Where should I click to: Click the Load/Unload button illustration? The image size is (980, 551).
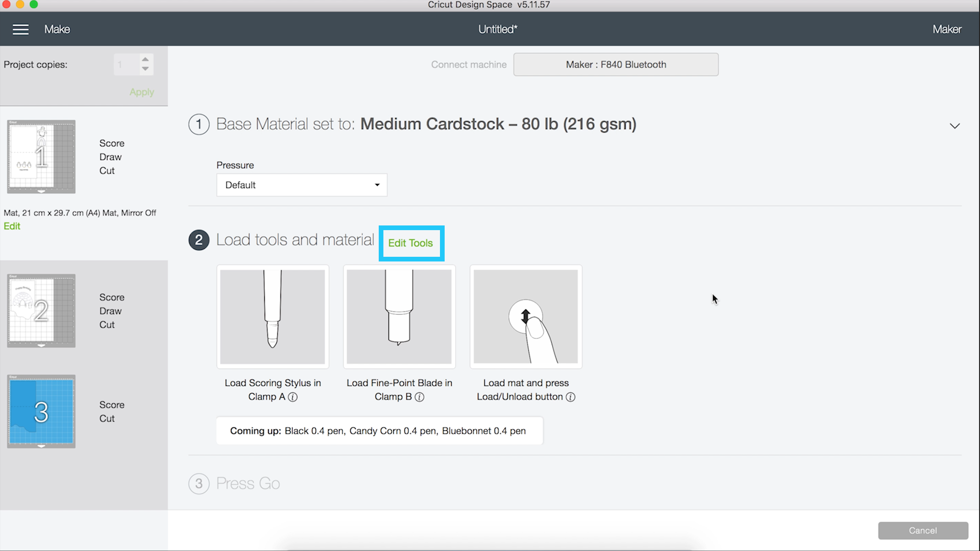[x=526, y=317]
